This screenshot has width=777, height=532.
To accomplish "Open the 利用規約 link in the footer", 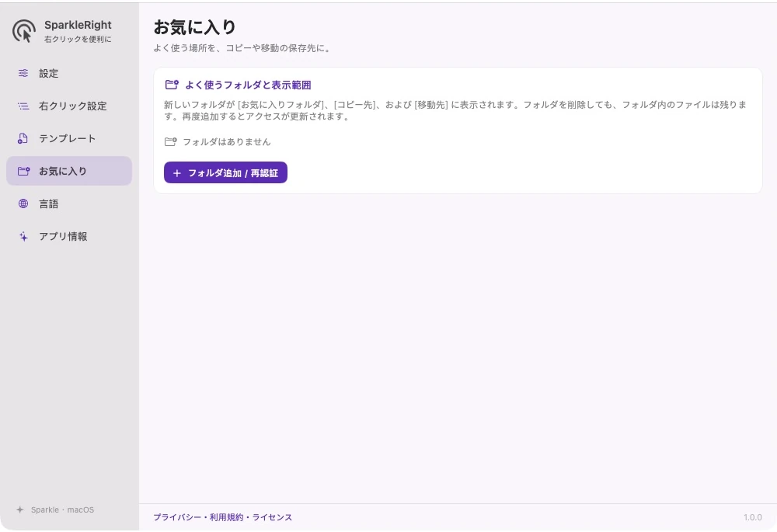I will 225,517.
